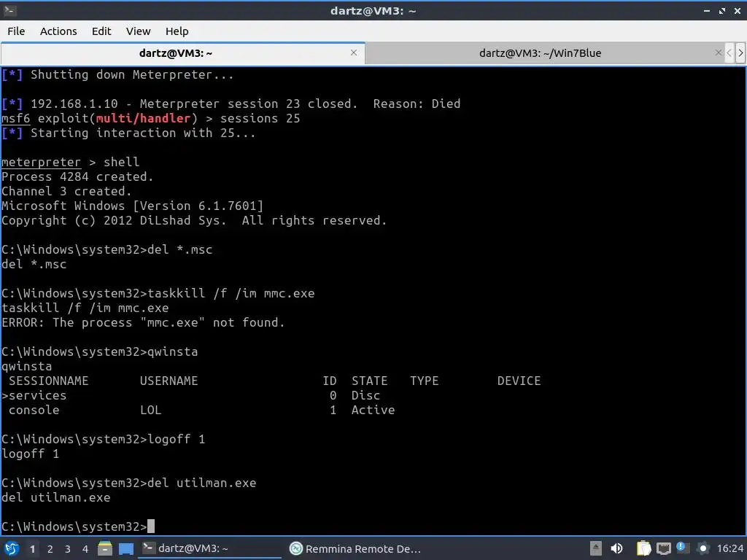Switch to workspace 4
The width and height of the screenshot is (747, 560).
85,549
